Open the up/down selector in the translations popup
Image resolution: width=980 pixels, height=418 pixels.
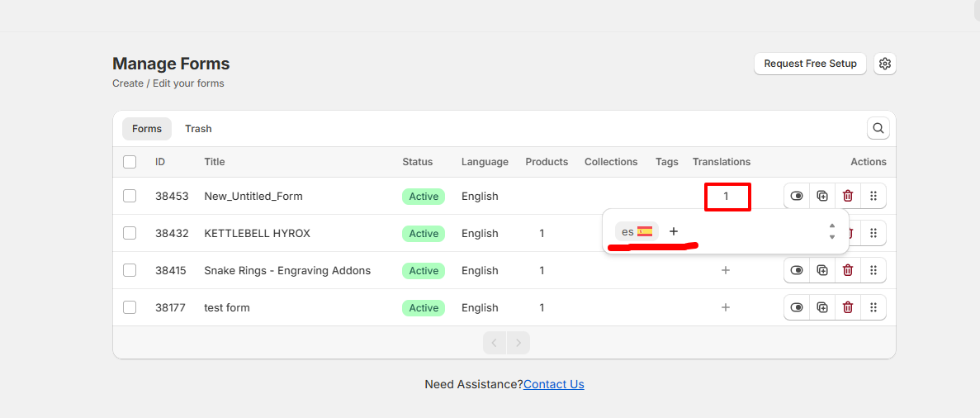pyautogui.click(x=831, y=231)
